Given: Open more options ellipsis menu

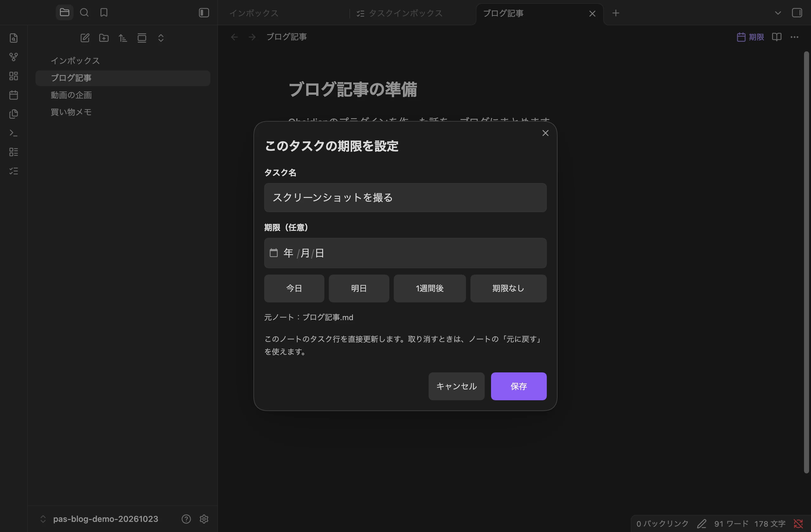Looking at the screenshot, I should (x=794, y=37).
